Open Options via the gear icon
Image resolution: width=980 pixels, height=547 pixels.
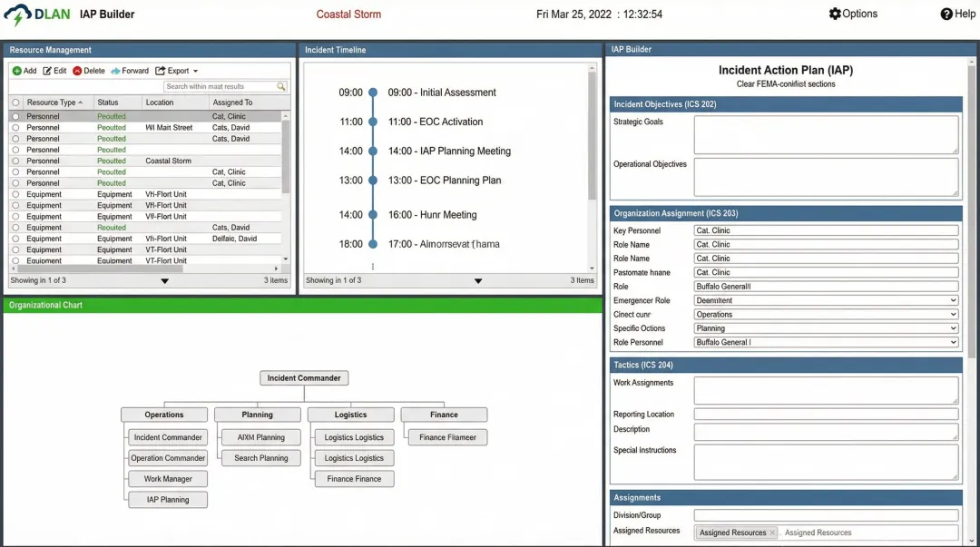coord(835,14)
